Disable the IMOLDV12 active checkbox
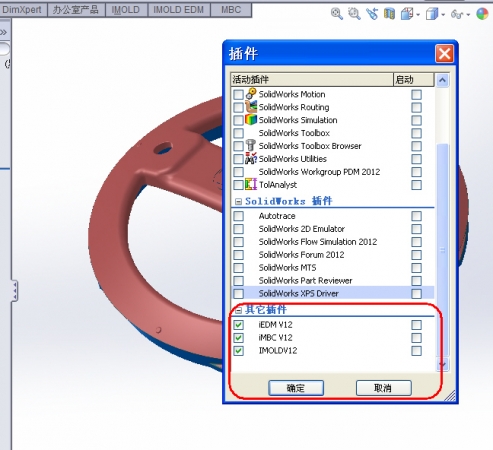This screenshot has height=450, width=493. pyautogui.click(x=238, y=351)
